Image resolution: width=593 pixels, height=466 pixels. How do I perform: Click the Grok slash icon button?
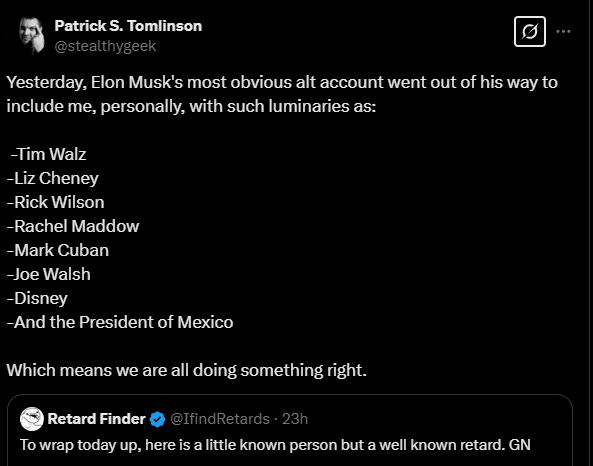coord(529,31)
